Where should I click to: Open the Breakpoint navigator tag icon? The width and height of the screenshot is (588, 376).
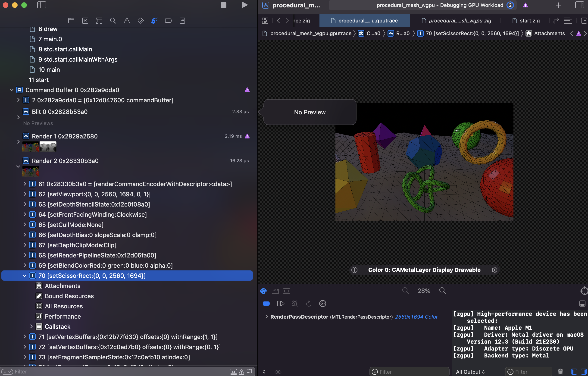[x=169, y=21]
